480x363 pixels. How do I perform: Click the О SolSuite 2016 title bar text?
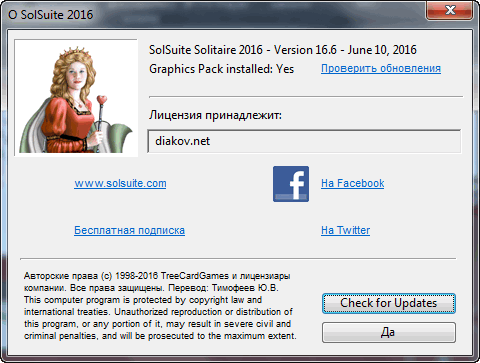[x=51, y=15]
